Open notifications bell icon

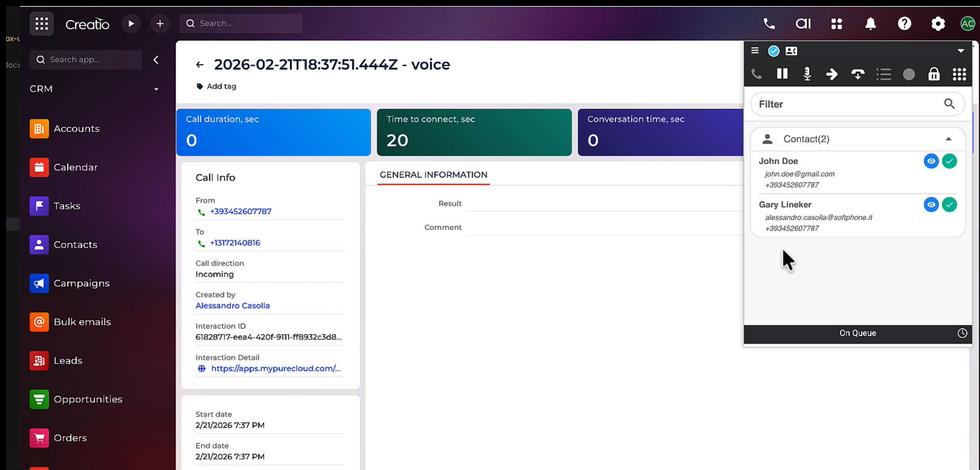871,24
